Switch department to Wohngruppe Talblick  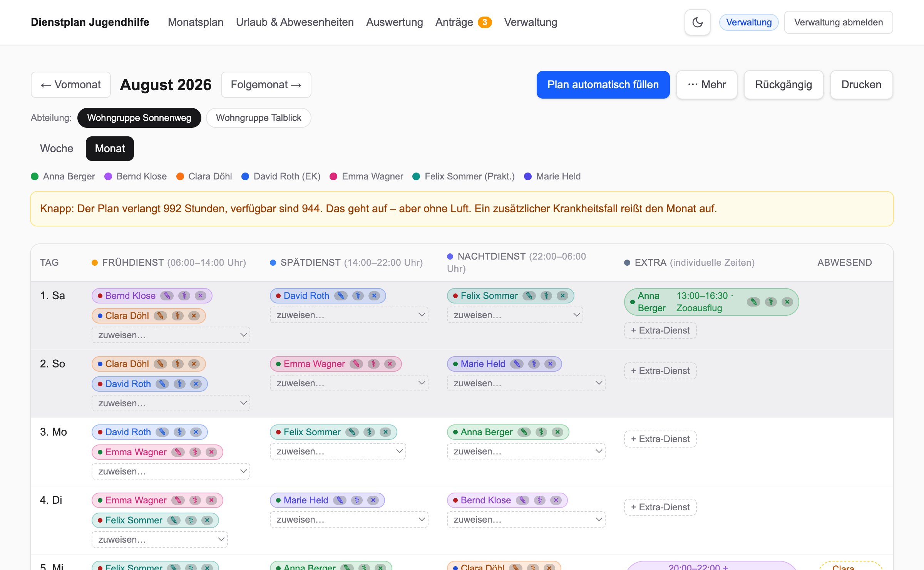coord(259,118)
